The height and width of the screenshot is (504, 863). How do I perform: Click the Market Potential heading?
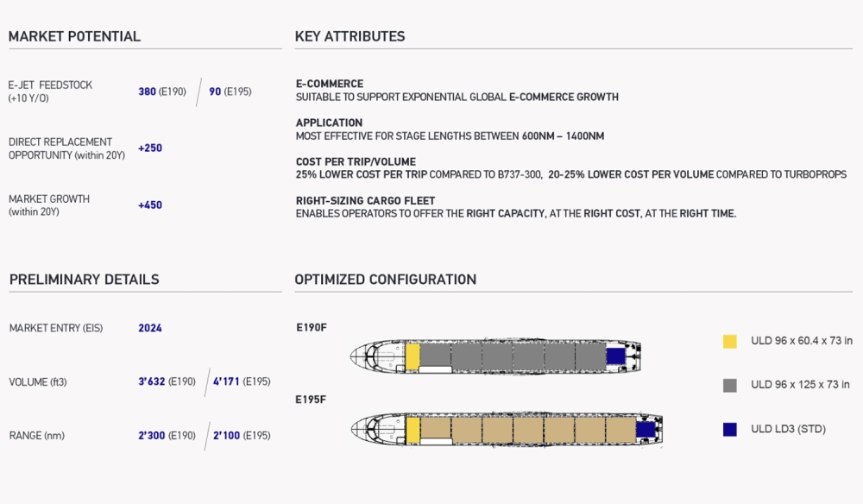(x=74, y=36)
